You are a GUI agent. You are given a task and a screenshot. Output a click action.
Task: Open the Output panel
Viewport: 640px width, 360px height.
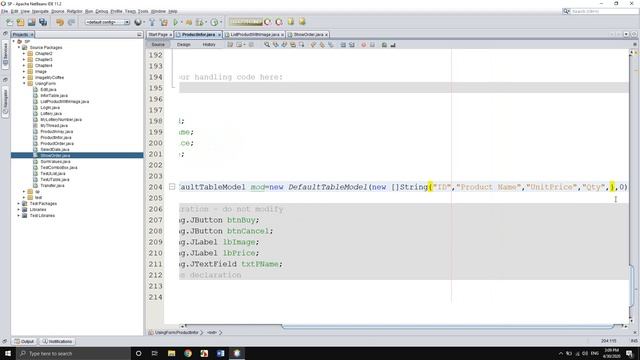(x=24, y=341)
